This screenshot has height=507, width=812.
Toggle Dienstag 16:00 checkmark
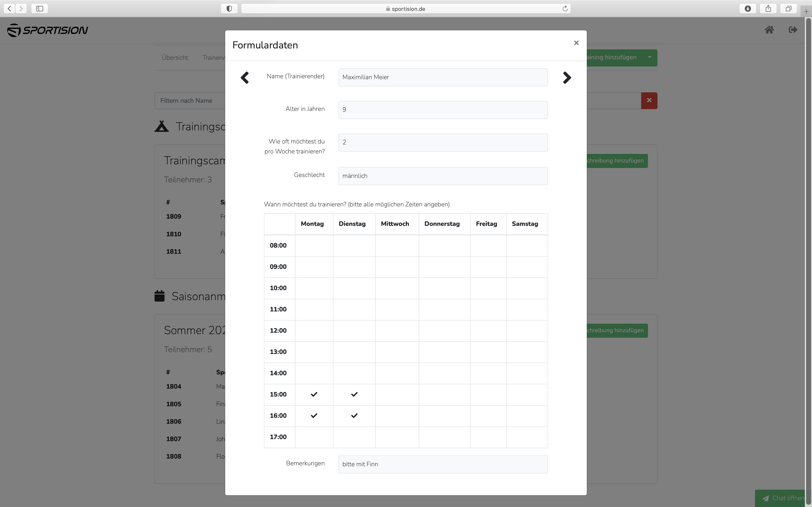point(354,416)
